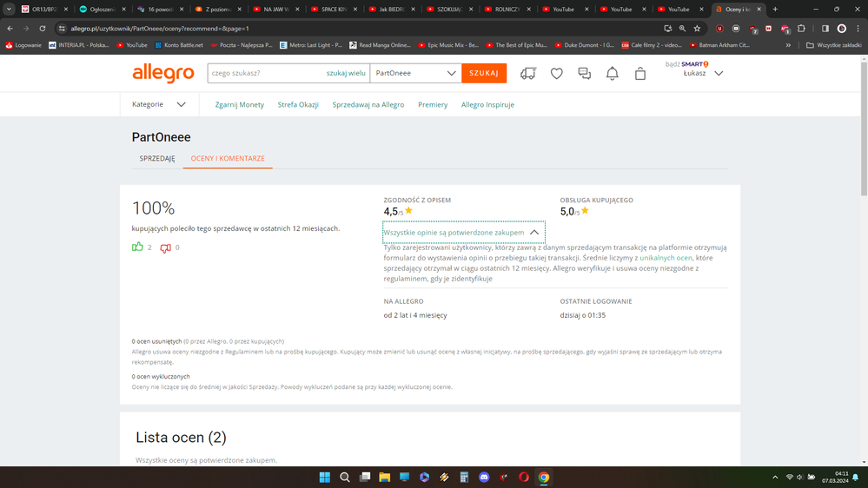868x488 pixels.
Task: Open Task View on the taskbar
Action: pos(365,477)
